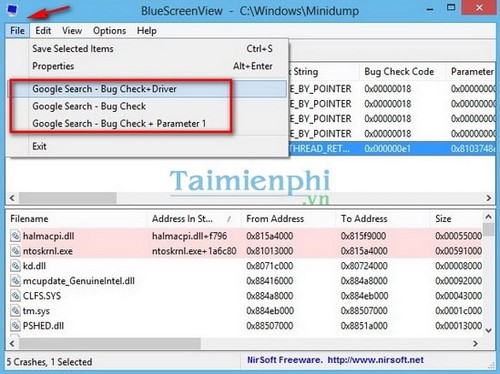Open the File menu
The width and height of the screenshot is (500, 374).
(x=17, y=31)
